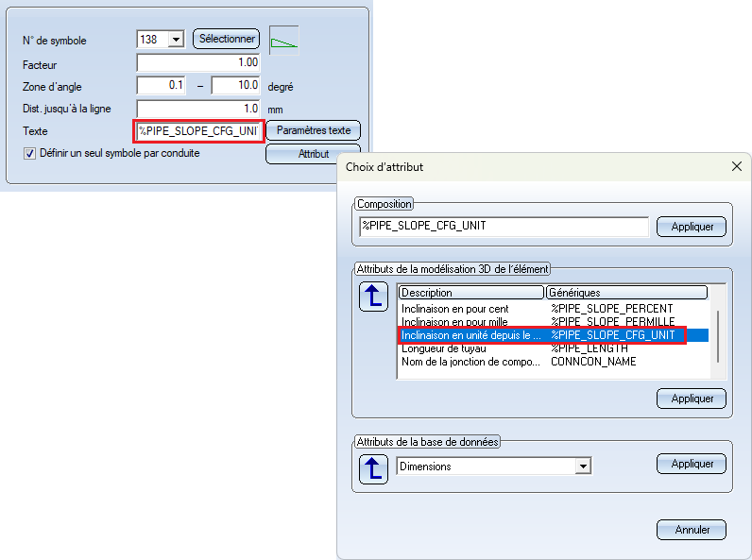
Task: Close the Choix d'attribut dialog
Action: [737, 166]
